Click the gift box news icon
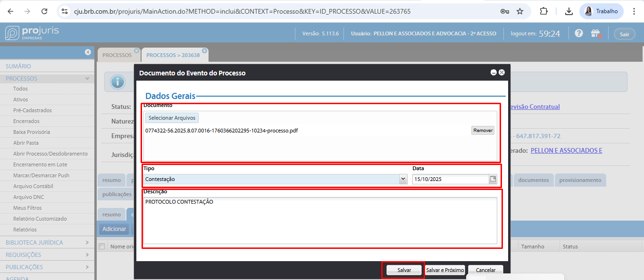The width and height of the screenshot is (644, 280). click(x=595, y=33)
